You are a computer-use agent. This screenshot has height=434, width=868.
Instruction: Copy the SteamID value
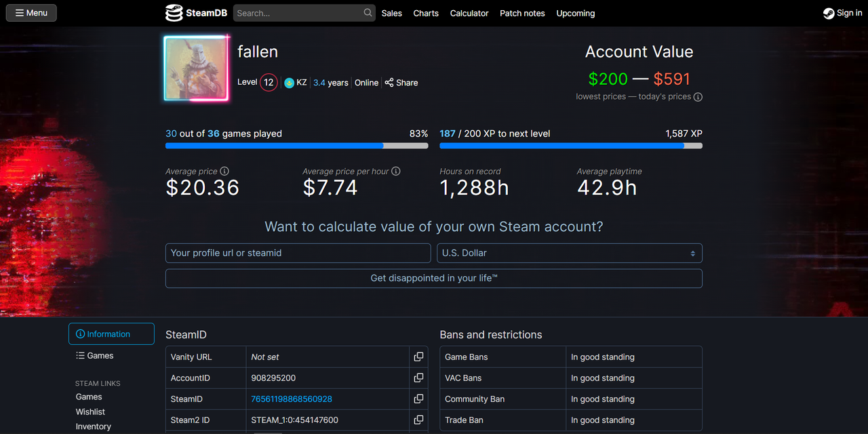click(418, 399)
